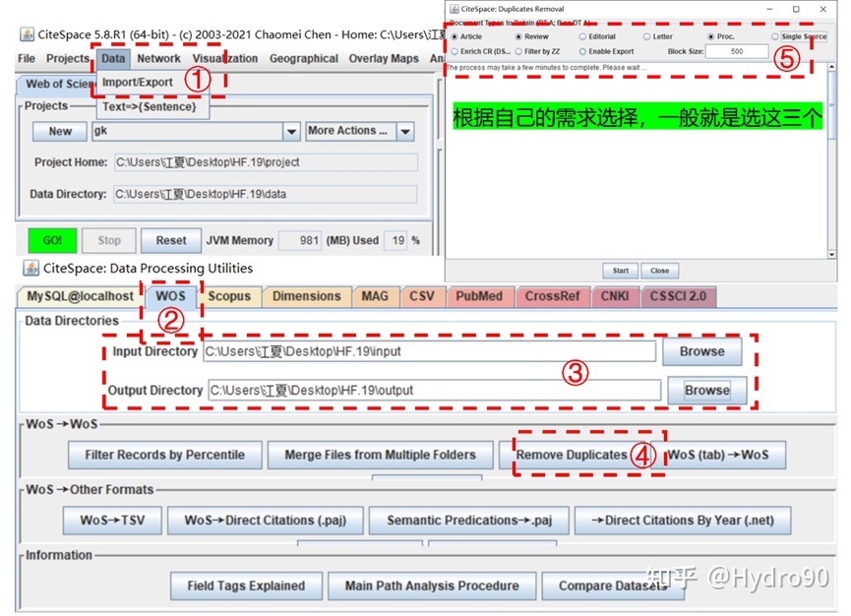Click the Output Directory path field
Screen dimensions: 851x616
435,391
